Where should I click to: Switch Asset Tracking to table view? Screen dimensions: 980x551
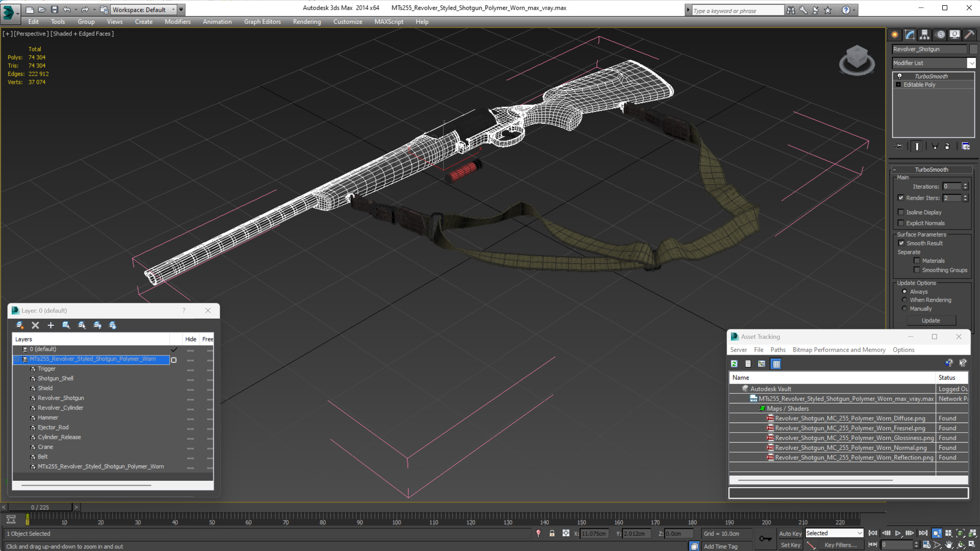pyautogui.click(x=776, y=364)
